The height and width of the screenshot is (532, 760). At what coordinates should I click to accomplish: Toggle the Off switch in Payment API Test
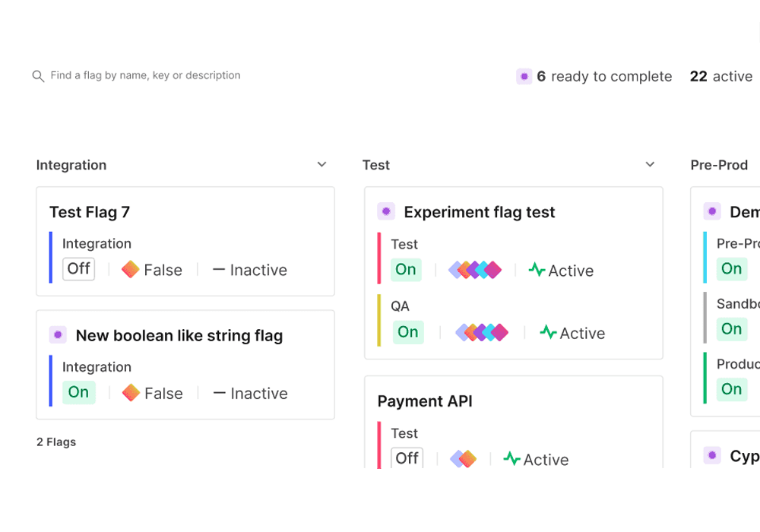[x=407, y=458]
